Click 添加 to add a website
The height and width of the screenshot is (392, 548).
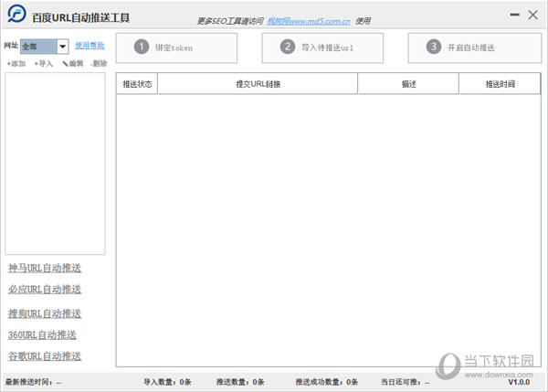coord(16,63)
